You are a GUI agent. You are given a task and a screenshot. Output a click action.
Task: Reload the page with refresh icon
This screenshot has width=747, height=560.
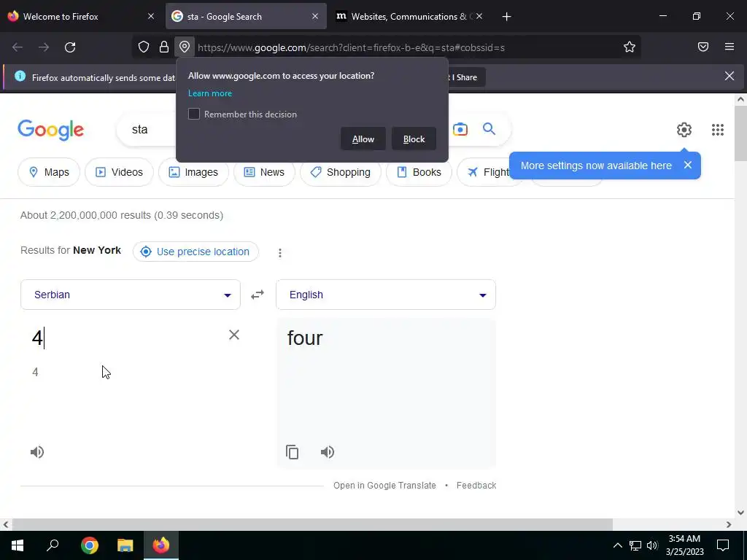[x=70, y=47]
